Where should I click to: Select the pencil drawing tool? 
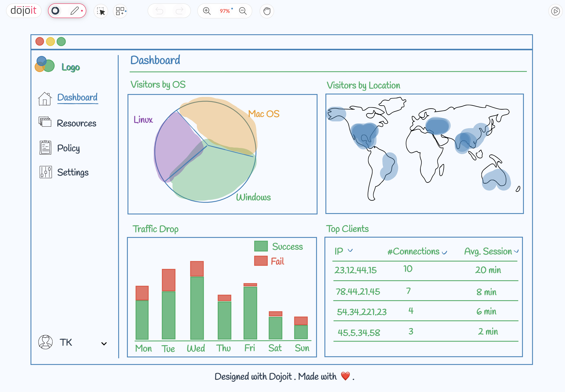tap(75, 11)
